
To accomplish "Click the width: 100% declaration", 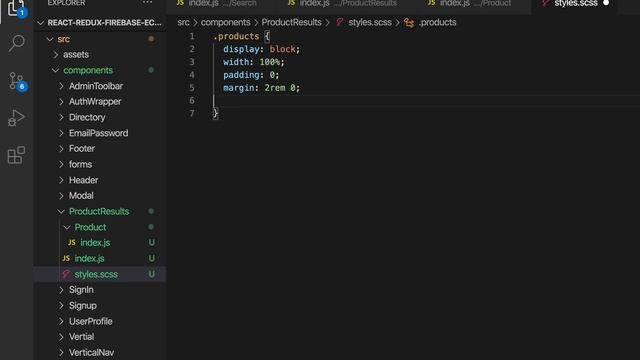I will (x=254, y=62).
